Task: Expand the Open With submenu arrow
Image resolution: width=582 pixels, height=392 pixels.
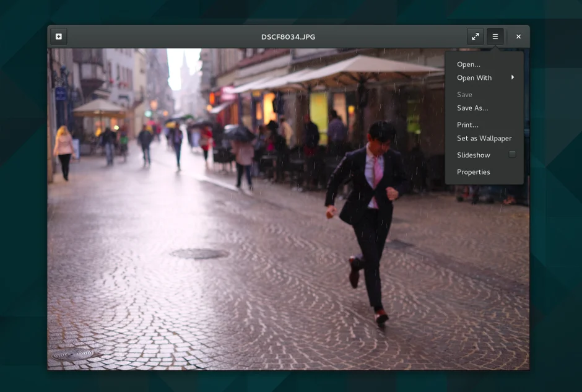Action: [513, 77]
